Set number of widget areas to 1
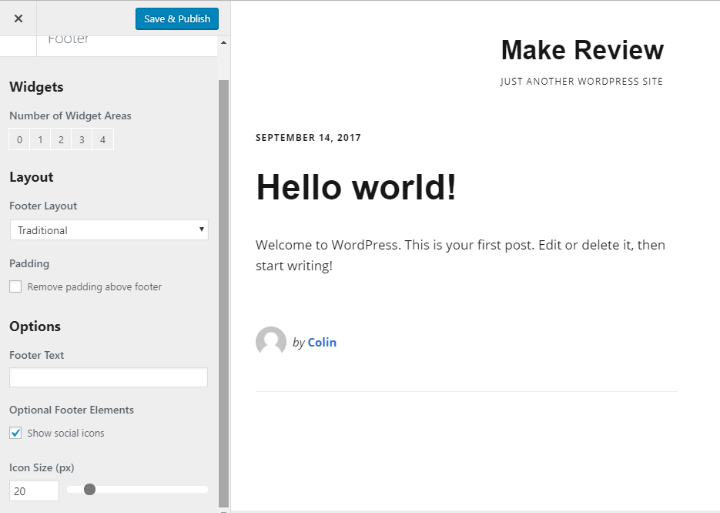This screenshot has height=513, width=720. [x=40, y=140]
